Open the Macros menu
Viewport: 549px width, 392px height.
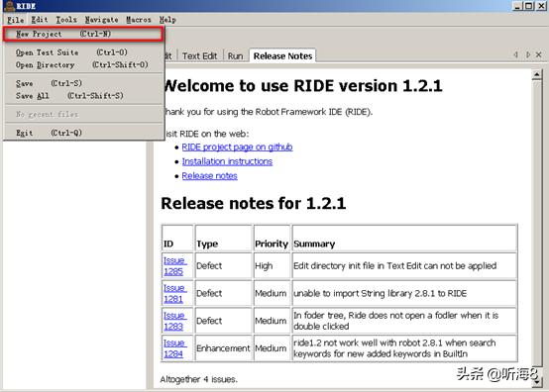pos(139,20)
